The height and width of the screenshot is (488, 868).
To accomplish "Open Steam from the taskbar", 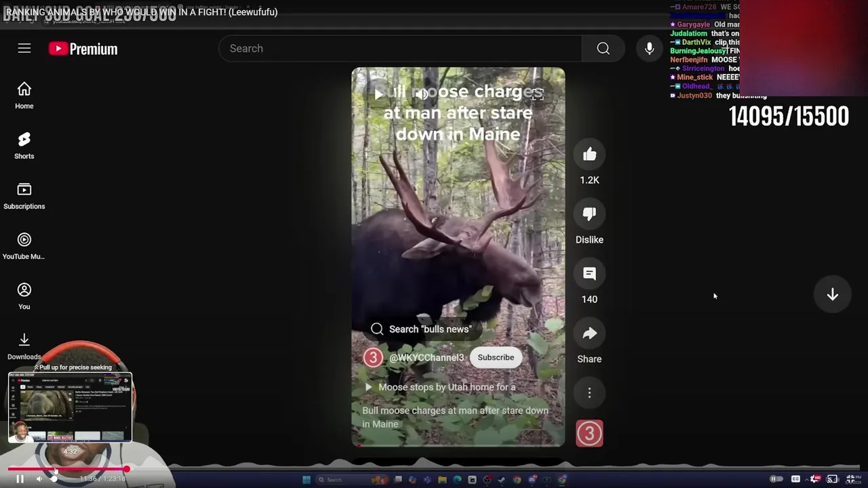I will (x=502, y=480).
